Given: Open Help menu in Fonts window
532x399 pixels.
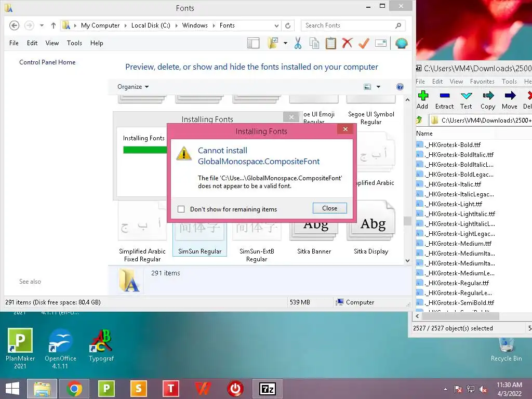Looking at the screenshot, I should (x=97, y=43).
